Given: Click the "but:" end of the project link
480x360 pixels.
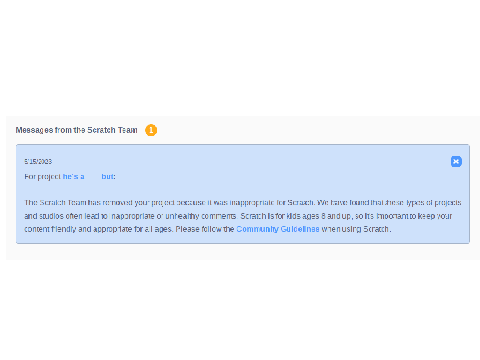Looking at the screenshot, I should pyautogui.click(x=108, y=177).
